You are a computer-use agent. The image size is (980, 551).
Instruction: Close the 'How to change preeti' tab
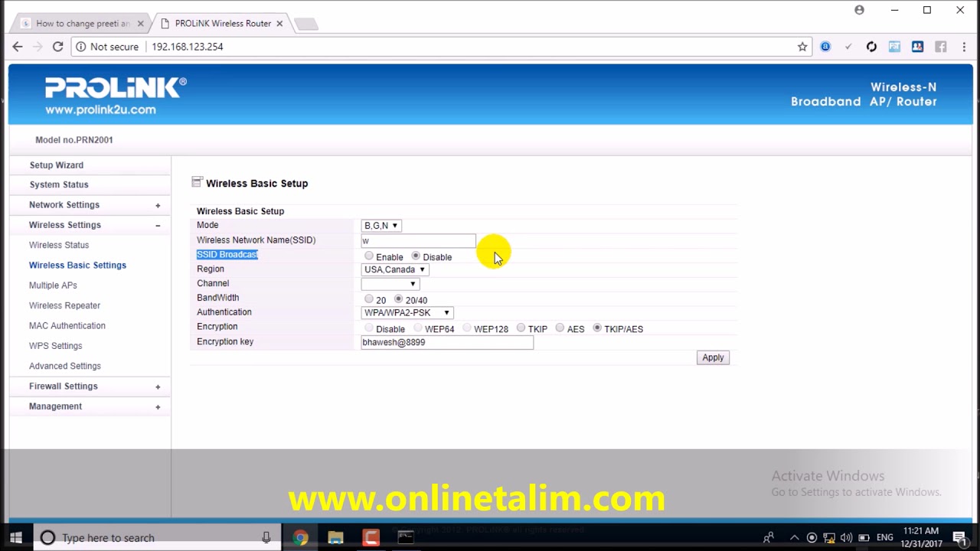pyautogui.click(x=140, y=24)
